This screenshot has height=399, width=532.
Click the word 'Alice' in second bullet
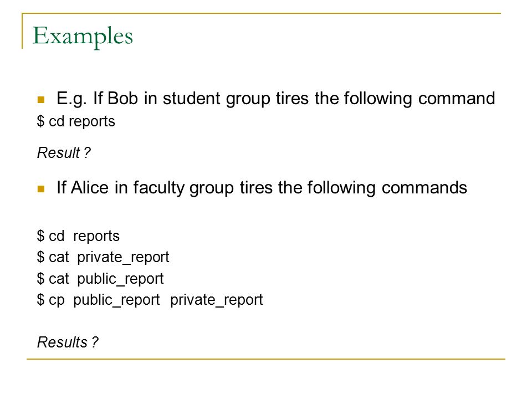(x=90, y=188)
